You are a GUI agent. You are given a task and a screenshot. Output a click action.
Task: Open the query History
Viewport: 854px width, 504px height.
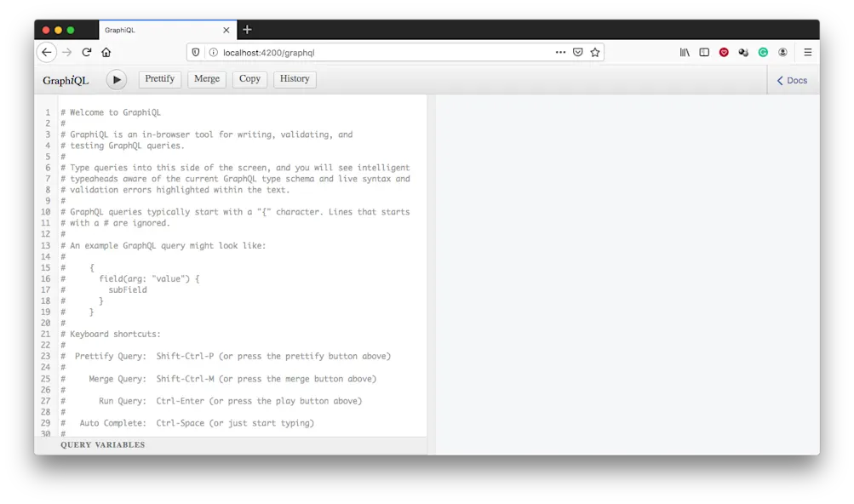click(x=294, y=79)
